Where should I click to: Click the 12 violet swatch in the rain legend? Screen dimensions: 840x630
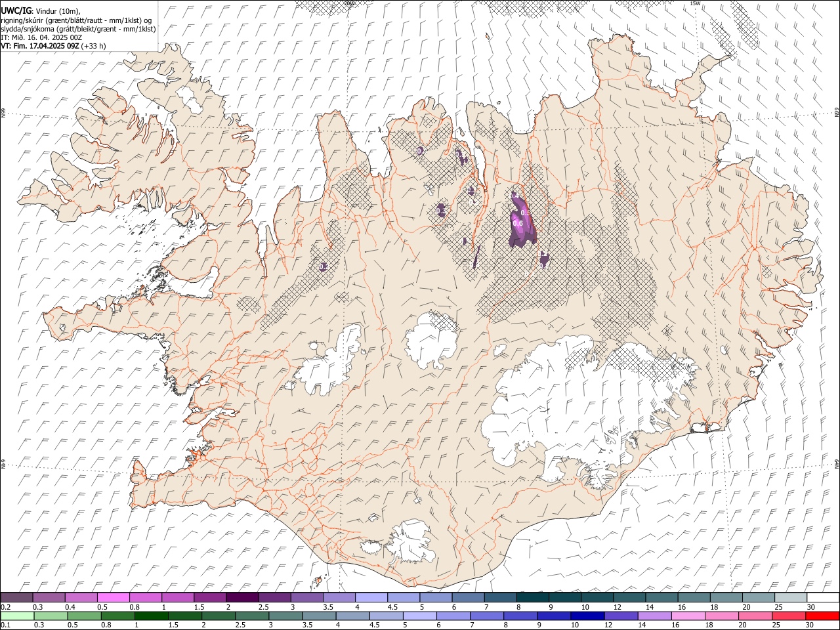(x=620, y=616)
